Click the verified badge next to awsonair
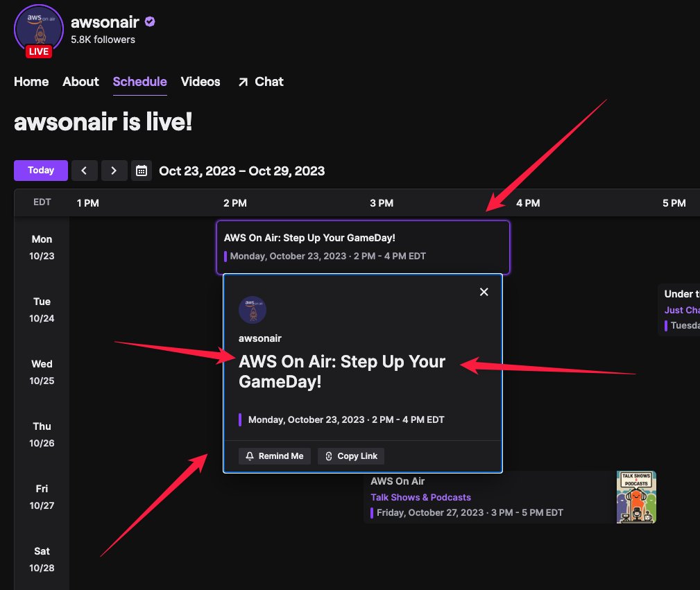Viewport: 700px width, 590px height. pos(150,21)
